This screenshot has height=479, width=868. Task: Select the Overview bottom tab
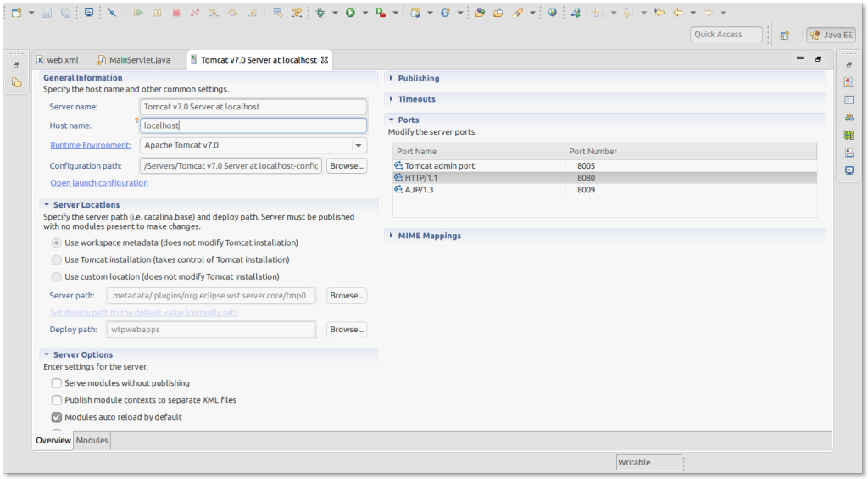pyautogui.click(x=53, y=440)
